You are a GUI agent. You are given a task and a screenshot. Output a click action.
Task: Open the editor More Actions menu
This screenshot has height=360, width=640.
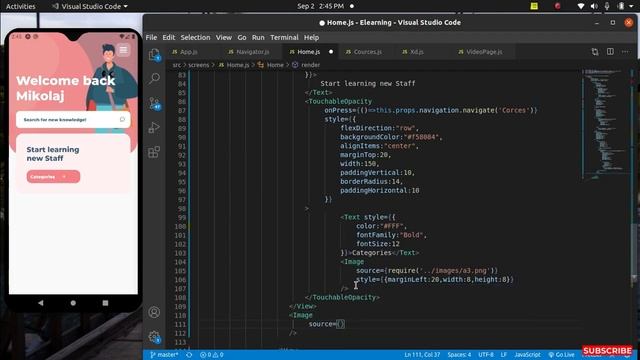[625, 52]
